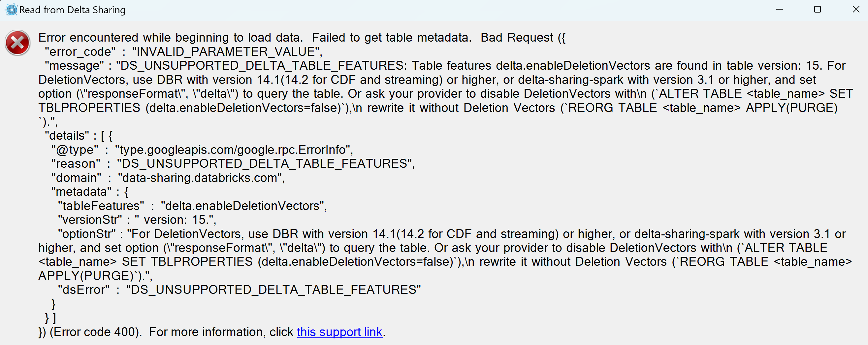Click the "@type" googleapis ErrorInfo line
This screenshot has width=868, height=345.
coord(202,150)
